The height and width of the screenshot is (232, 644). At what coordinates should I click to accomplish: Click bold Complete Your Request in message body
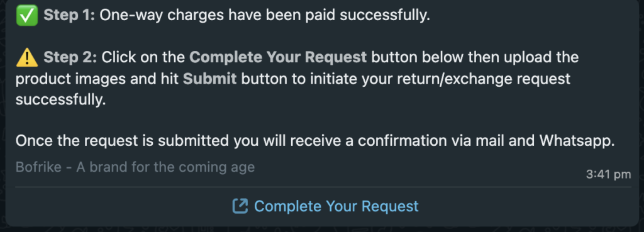[x=278, y=57]
